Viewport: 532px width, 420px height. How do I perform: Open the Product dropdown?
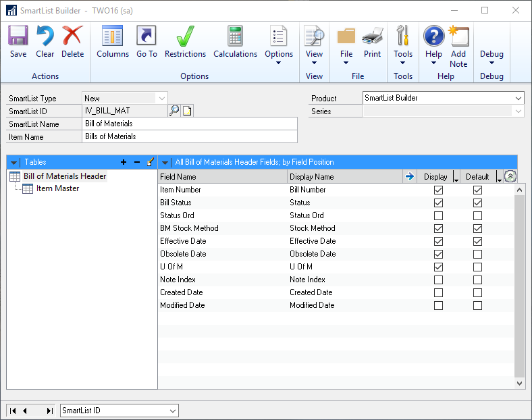[518, 99]
